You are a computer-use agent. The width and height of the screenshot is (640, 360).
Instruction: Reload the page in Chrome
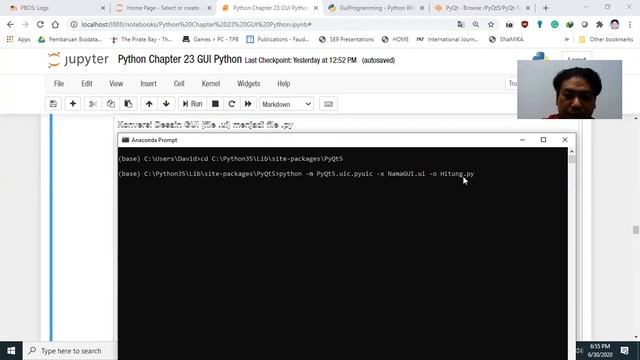coord(40,24)
